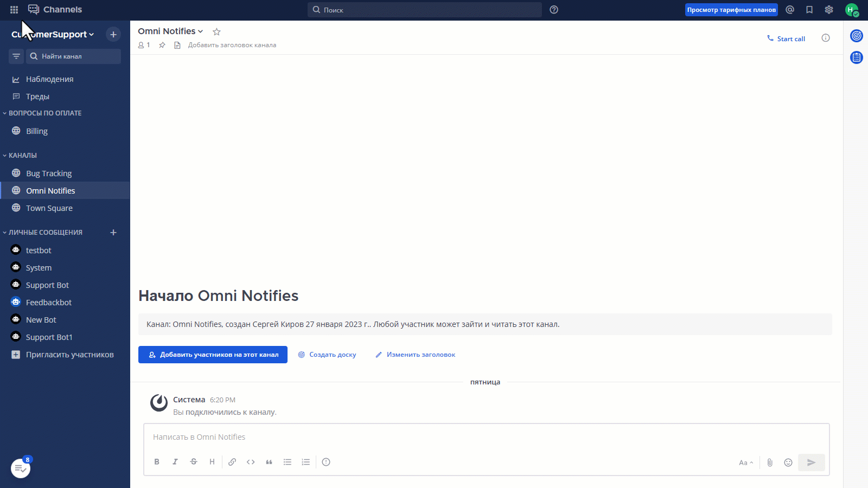Open direct message with Support Bot
This screenshot has height=488, width=868.
point(65,285)
